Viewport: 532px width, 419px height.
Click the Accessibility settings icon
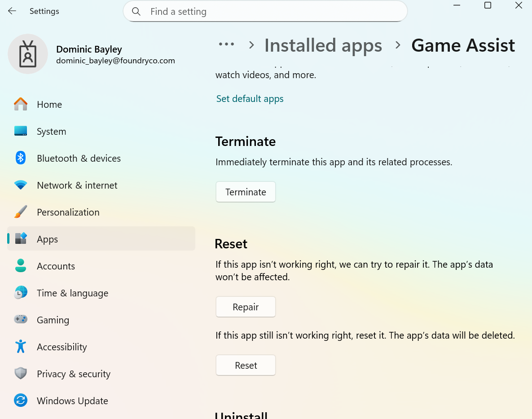point(21,347)
